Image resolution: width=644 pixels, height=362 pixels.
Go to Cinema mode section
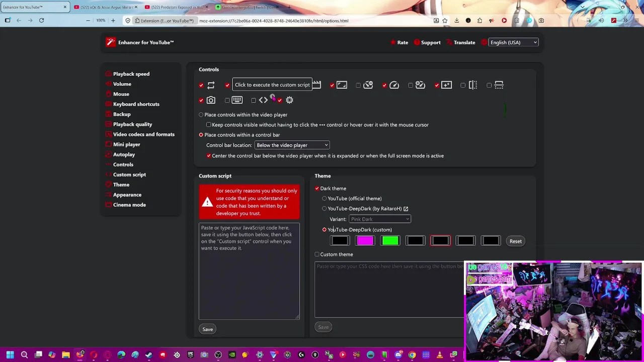coord(129,205)
